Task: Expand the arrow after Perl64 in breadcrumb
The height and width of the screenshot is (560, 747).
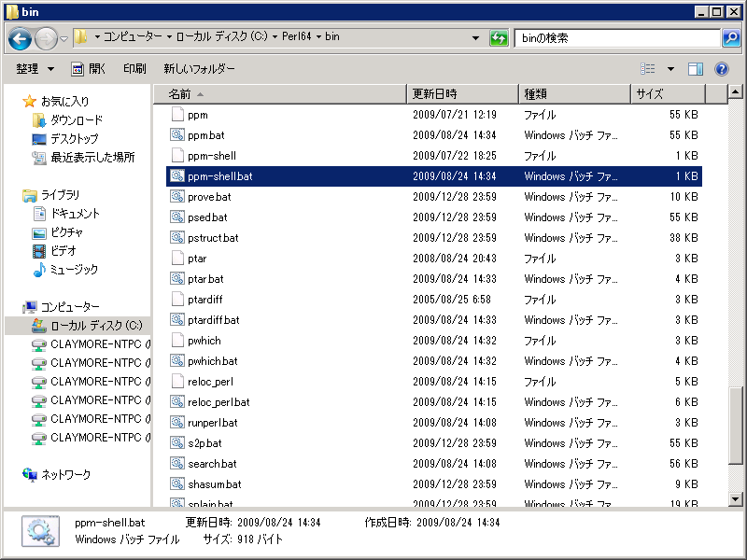Action: pyautogui.click(x=318, y=36)
